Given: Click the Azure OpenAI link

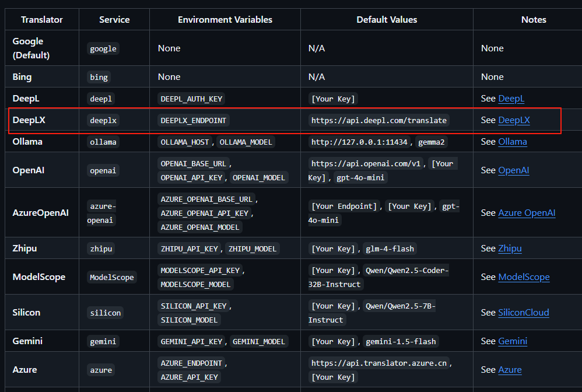Looking at the screenshot, I should point(527,213).
